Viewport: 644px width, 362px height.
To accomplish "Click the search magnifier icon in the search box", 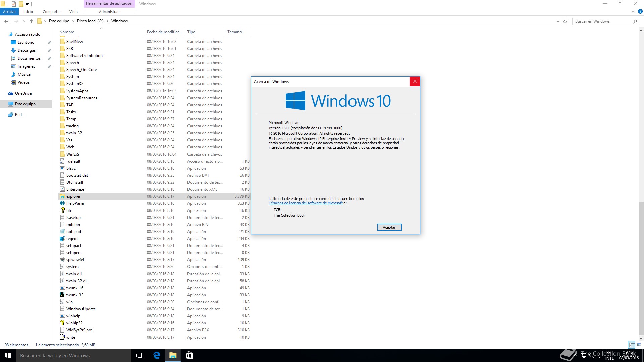I will (635, 21).
